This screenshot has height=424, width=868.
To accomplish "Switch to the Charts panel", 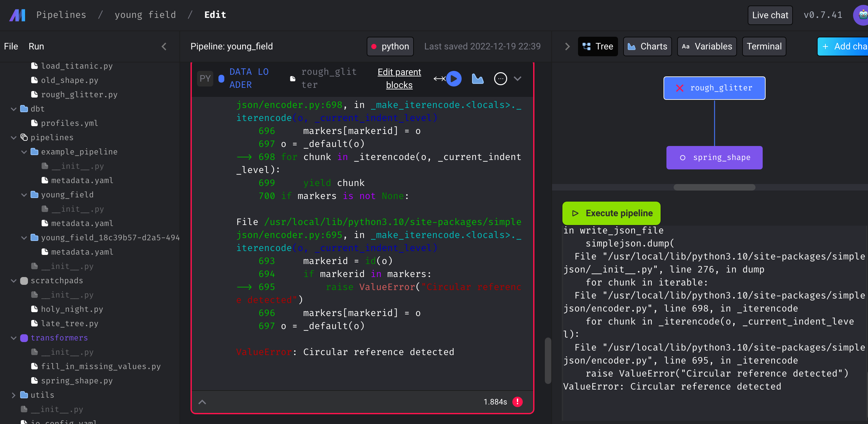I will [x=647, y=46].
